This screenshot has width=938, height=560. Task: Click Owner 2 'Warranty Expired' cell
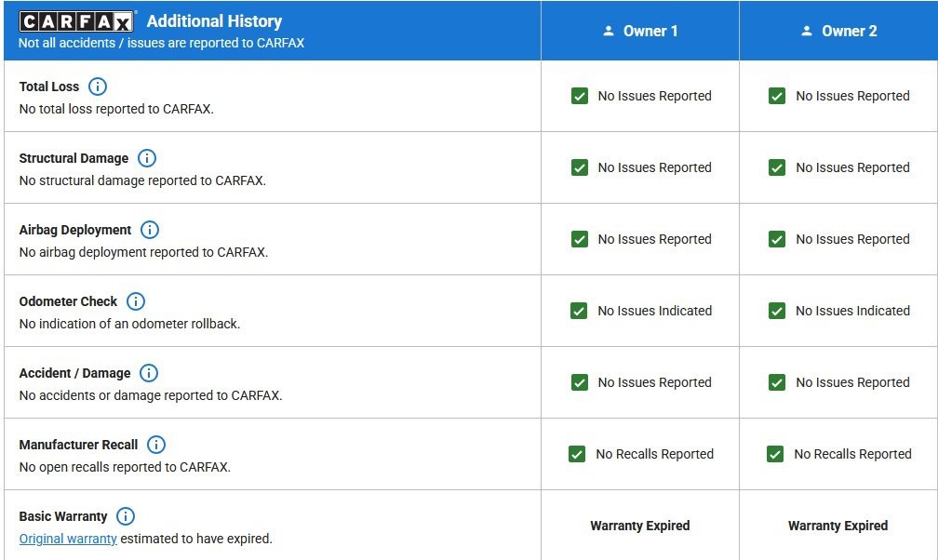pyautogui.click(x=838, y=526)
